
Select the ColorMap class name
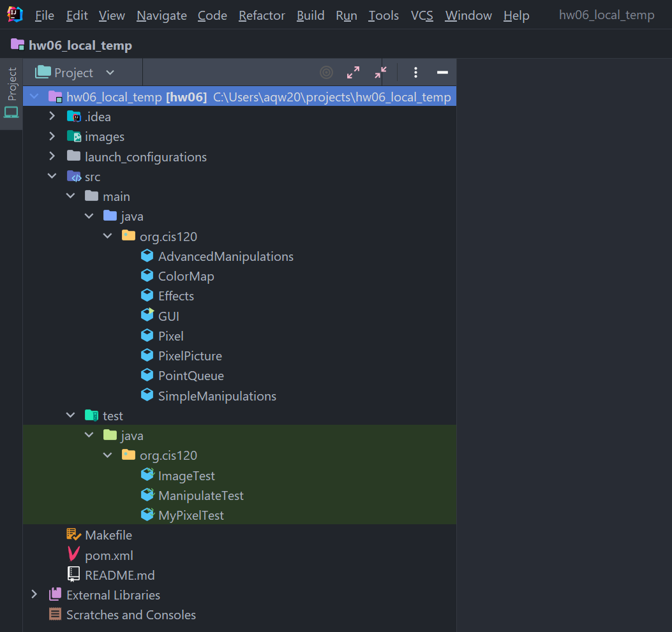pos(186,276)
